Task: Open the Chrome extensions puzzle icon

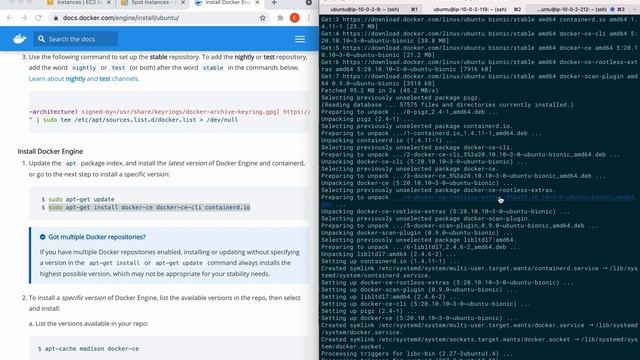Action: point(280,18)
